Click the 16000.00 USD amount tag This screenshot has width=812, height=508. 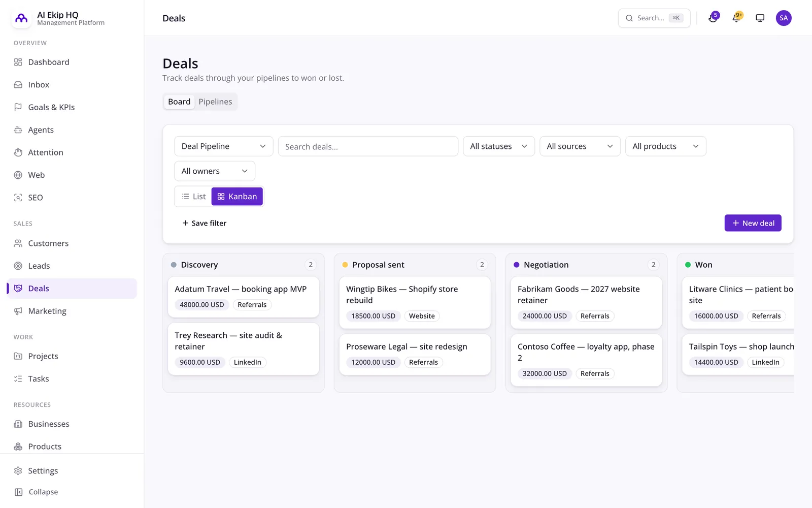716,316
